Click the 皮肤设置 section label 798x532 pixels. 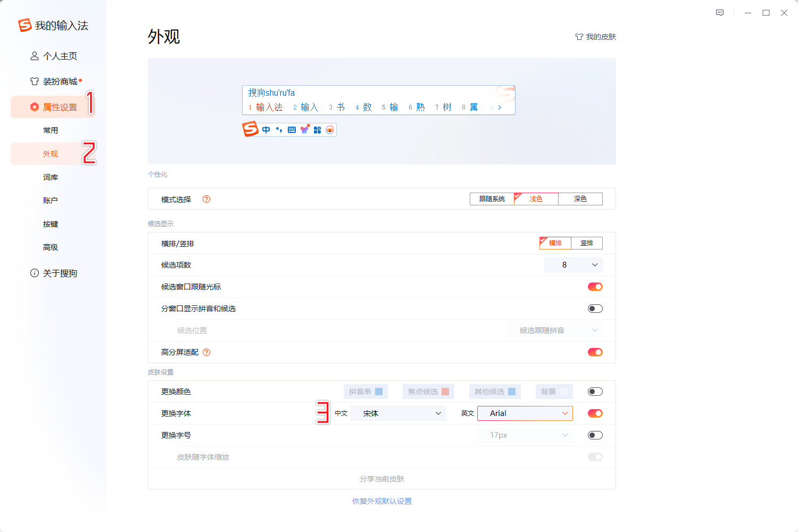tap(161, 372)
